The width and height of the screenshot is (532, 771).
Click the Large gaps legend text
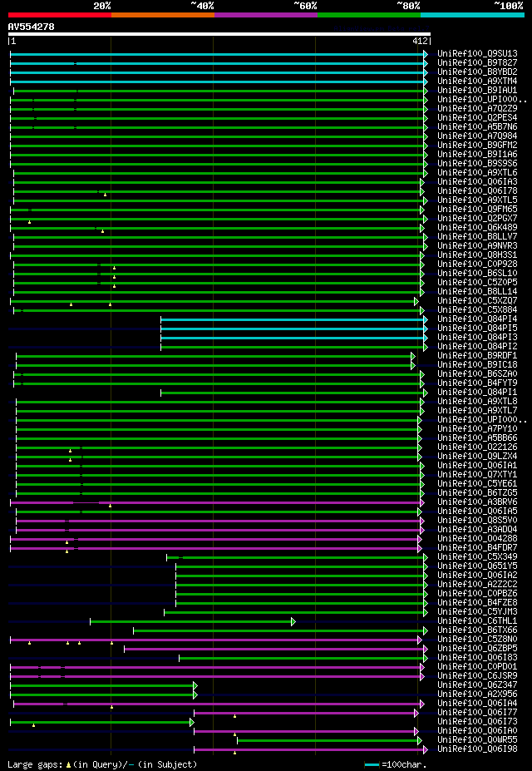(103, 764)
